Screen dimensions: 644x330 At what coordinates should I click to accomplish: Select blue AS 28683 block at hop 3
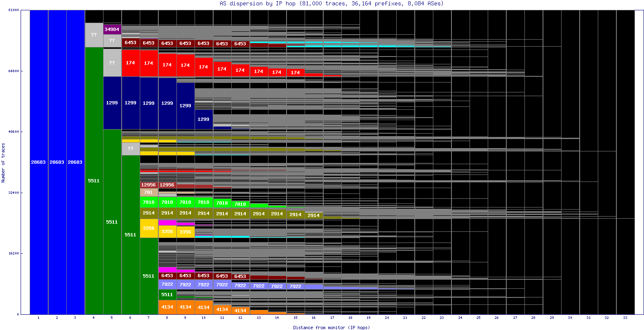coord(75,162)
